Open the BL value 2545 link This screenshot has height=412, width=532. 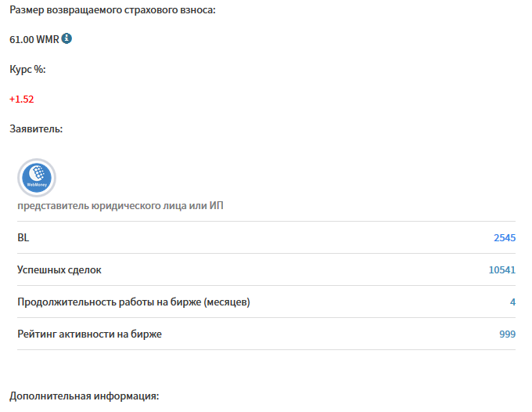pos(504,238)
